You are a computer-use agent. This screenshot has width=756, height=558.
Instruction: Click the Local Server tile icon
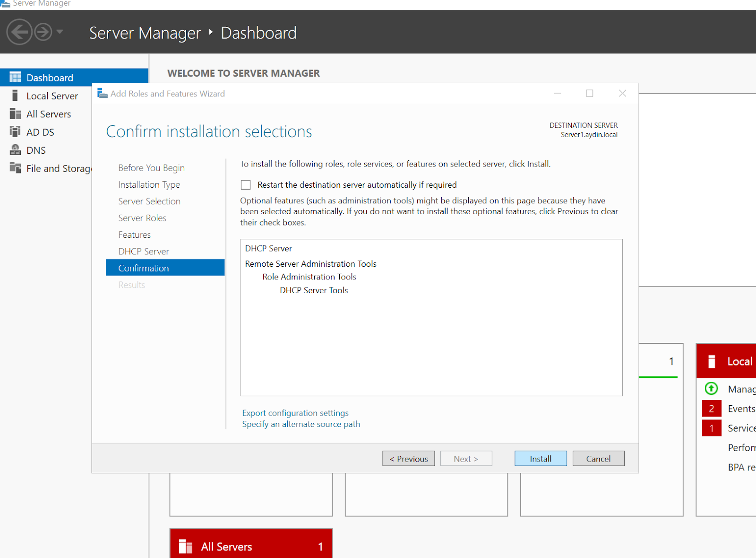point(712,361)
